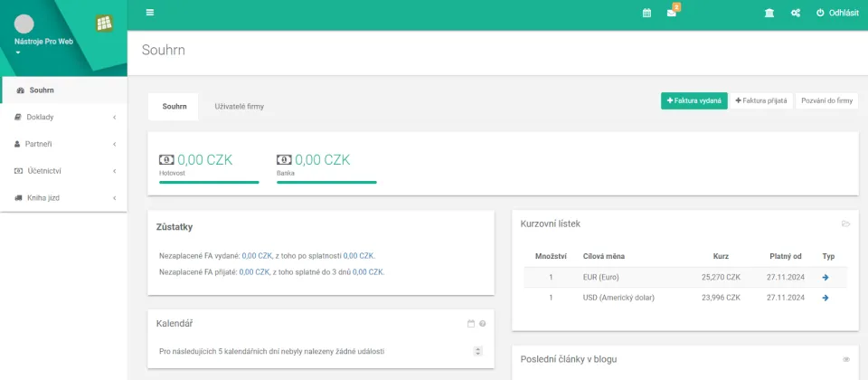Click the Banka banknote icon
This screenshot has height=380, width=868.
(x=284, y=160)
